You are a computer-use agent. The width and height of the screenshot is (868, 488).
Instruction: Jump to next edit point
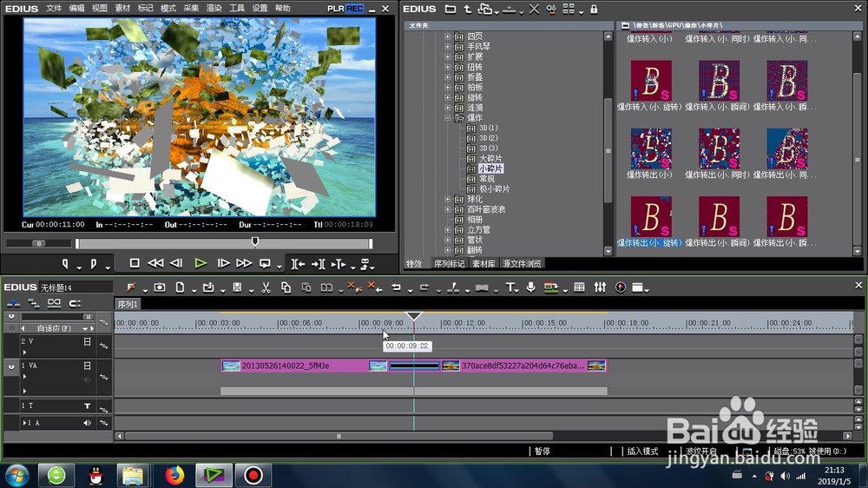[319, 264]
